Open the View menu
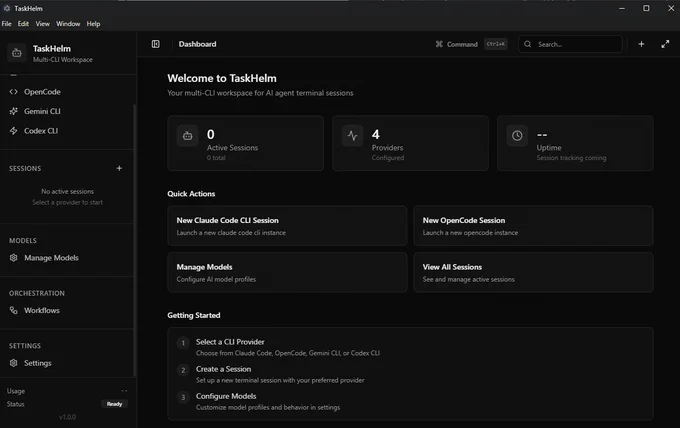 tap(42, 24)
